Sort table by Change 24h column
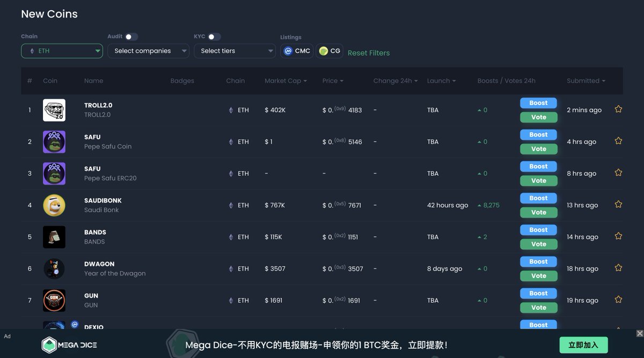This screenshot has height=358, width=644. tap(396, 81)
